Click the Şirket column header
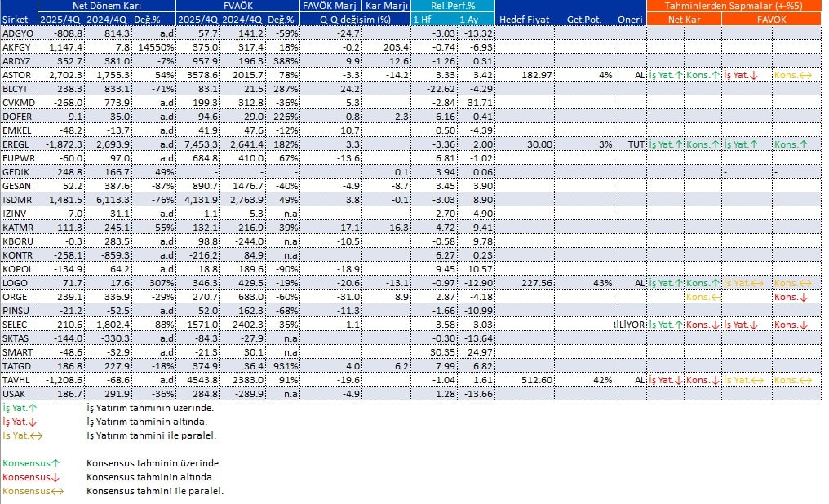Image resolution: width=829 pixels, height=504 pixels. [x=18, y=19]
